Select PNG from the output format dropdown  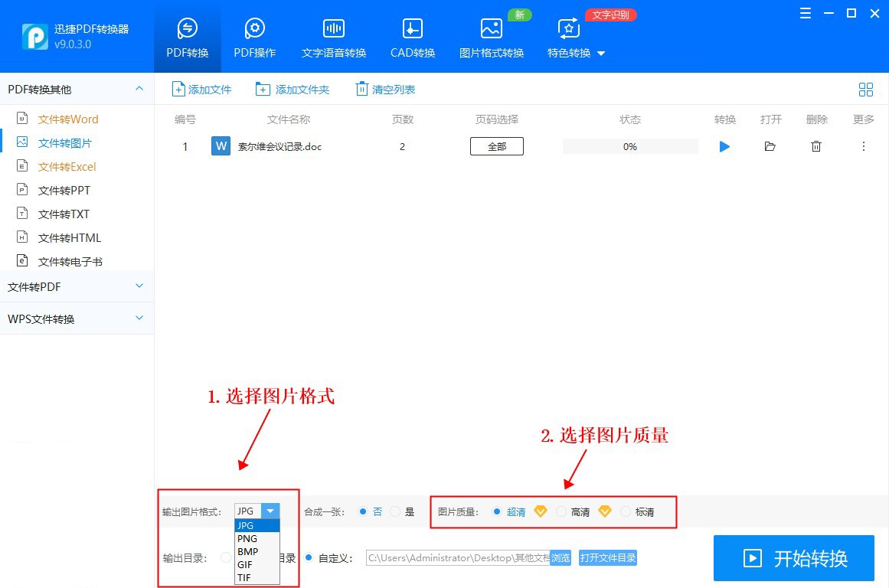pyautogui.click(x=246, y=538)
